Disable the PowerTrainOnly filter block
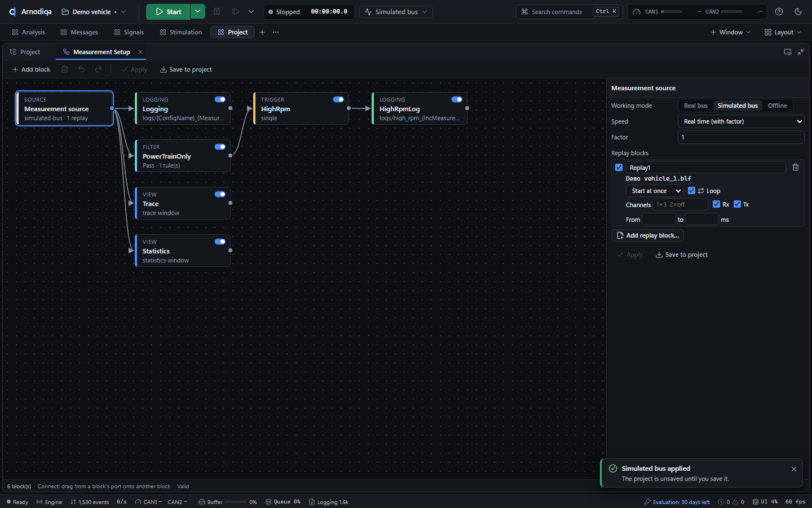Image resolution: width=812 pixels, height=508 pixels. pyautogui.click(x=220, y=147)
